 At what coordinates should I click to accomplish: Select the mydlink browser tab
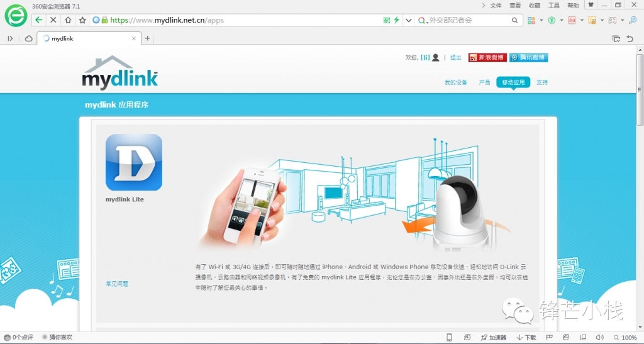[89, 38]
